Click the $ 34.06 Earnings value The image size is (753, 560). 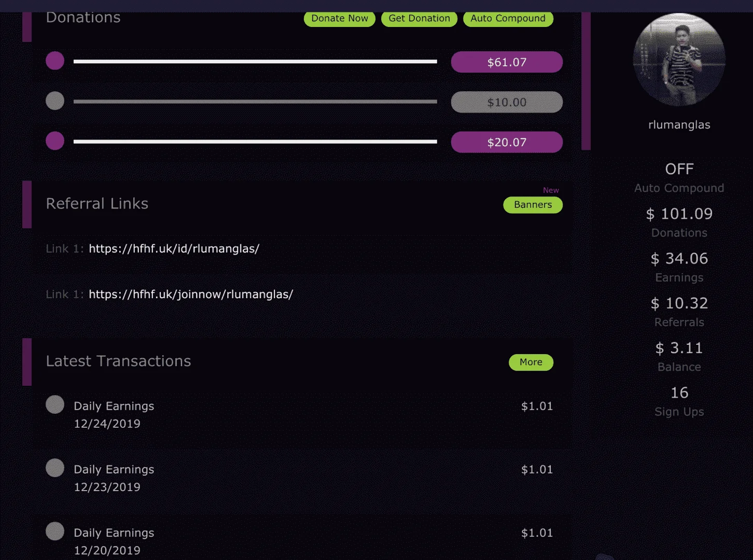click(x=679, y=259)
